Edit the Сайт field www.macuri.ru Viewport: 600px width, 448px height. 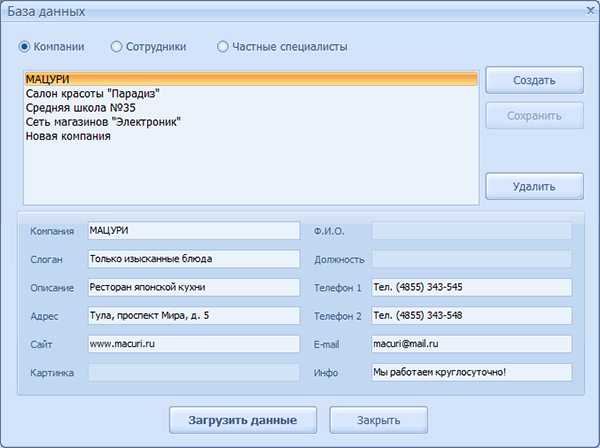click(193, 344)
